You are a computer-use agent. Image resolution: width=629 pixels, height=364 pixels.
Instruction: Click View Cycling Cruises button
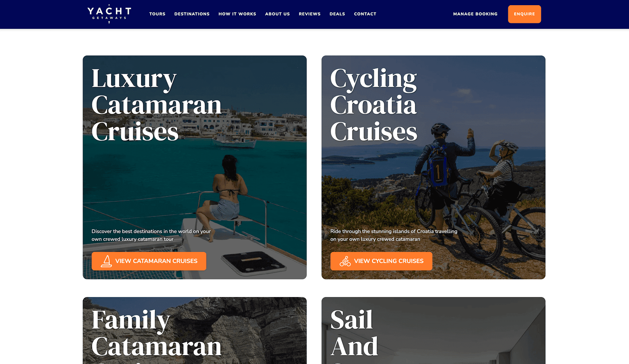point(381,261)
